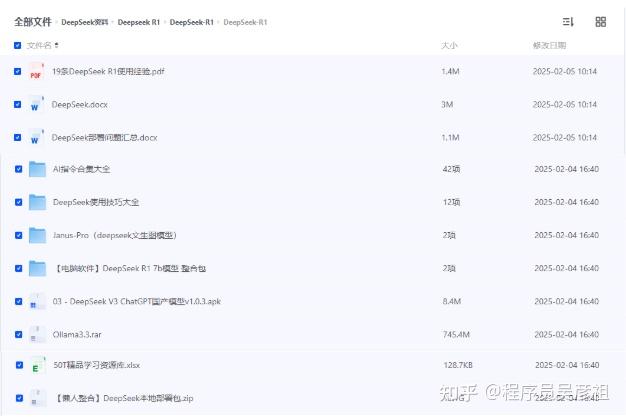Open AI指令合集大全 folder name
Screen dimensions: 626x419
pos(81,169)
